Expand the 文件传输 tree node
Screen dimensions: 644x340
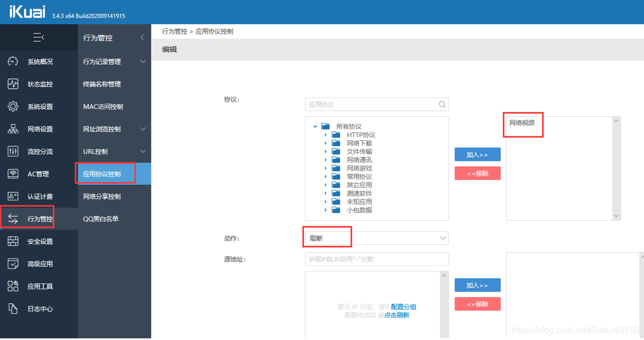click(x=325, y=151)
